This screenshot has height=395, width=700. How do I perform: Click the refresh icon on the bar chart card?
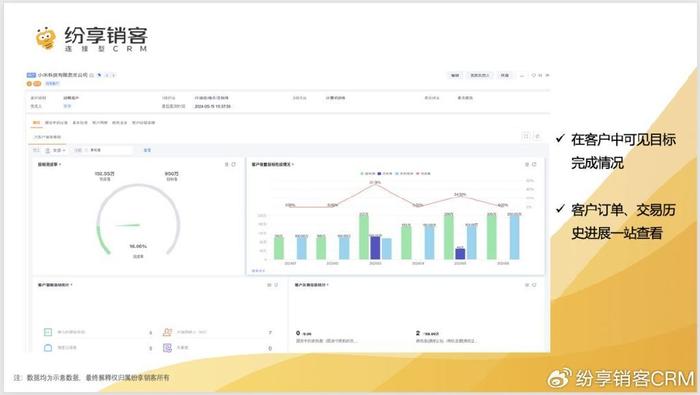tap(534, 164)
